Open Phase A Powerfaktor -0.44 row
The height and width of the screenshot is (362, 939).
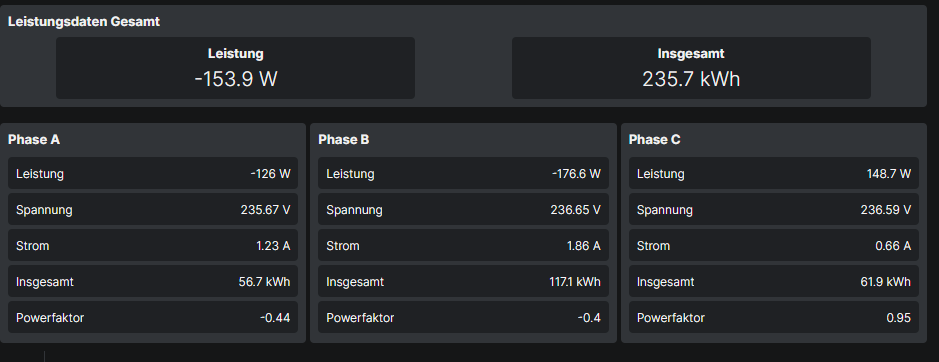pyautogui.click(x=153, y=318)
